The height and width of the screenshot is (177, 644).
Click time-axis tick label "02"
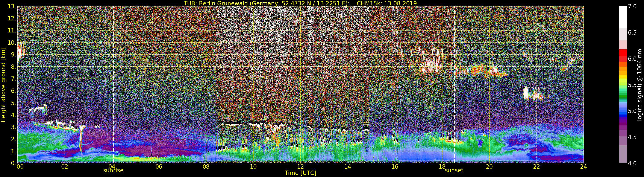click(65, 167)
